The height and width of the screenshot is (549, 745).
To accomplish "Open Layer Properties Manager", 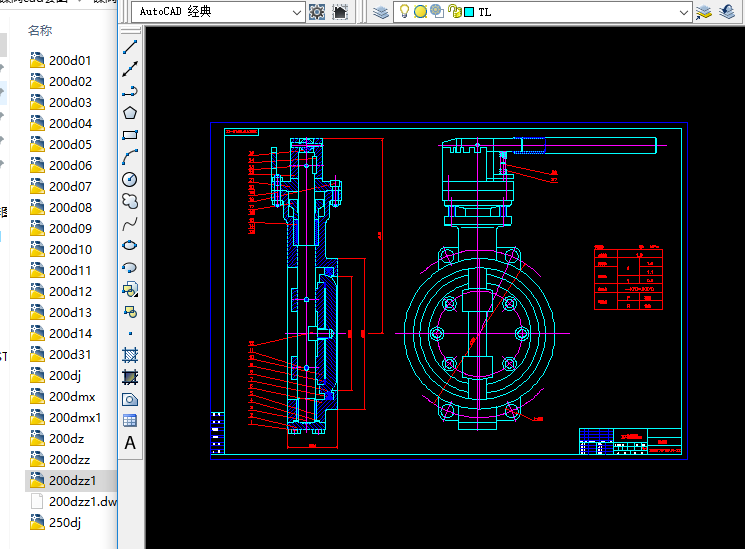I will pos(381,12).
